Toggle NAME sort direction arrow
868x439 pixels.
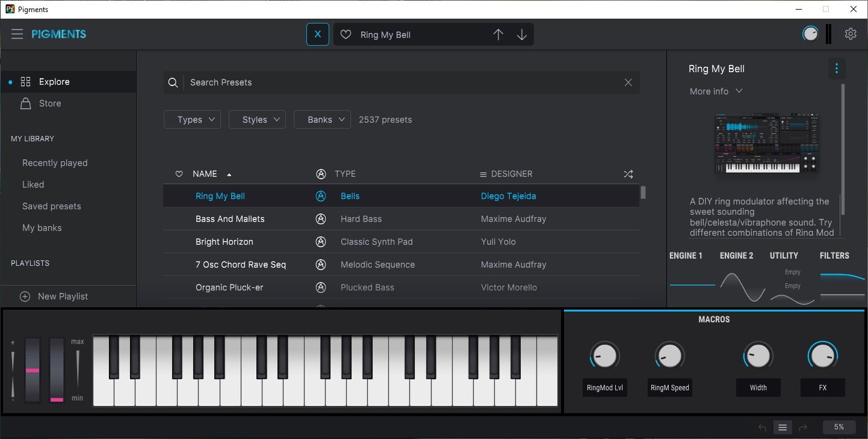click(229, 174)
